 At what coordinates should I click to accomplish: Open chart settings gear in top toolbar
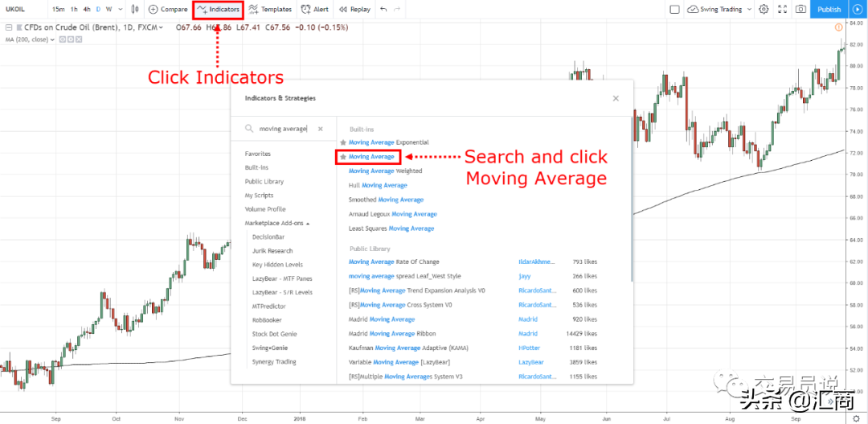(764, 9)
